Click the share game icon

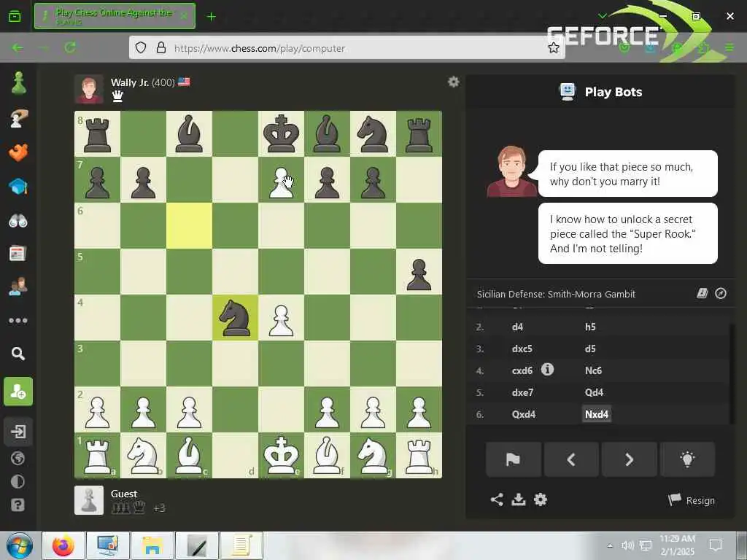(x=497, y=499)
